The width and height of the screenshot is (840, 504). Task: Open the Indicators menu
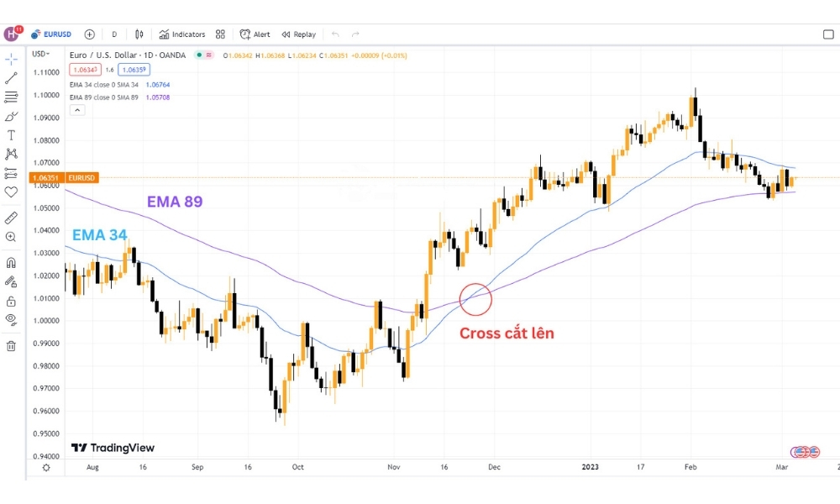(x=181, y=34)
